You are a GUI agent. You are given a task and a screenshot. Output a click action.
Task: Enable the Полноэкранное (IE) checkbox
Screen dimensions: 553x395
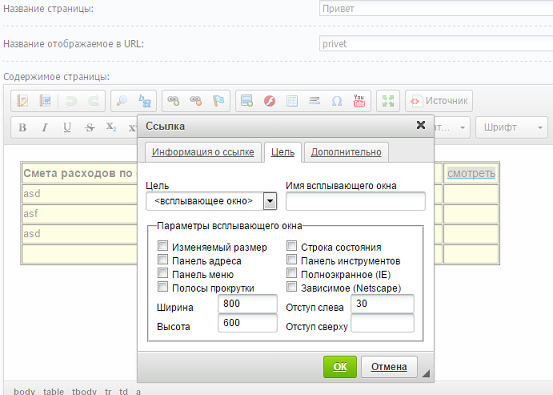tap(291, 273)
